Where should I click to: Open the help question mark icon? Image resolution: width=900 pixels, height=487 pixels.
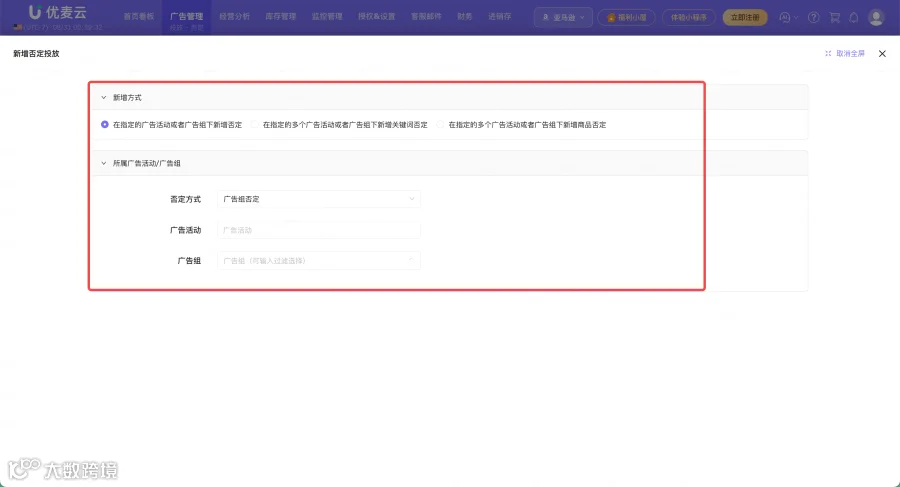[813, 17]
